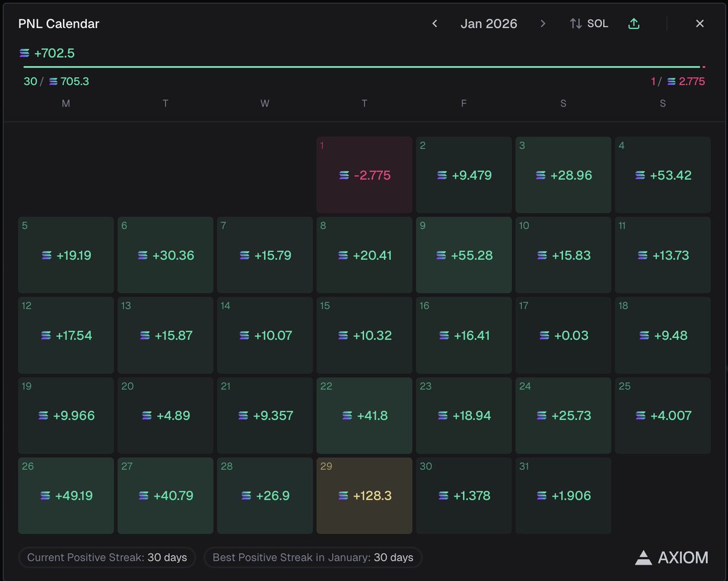Open highlighted day 29 cell with +128.3
728x581 pixels.
pyautogui.click(x=365, y=495)
